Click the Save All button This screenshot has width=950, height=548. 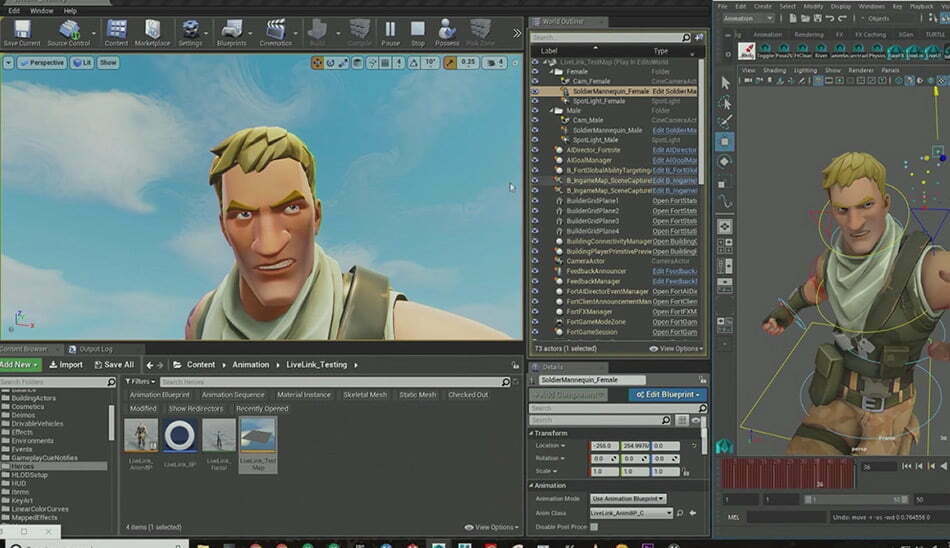point(115,365)
